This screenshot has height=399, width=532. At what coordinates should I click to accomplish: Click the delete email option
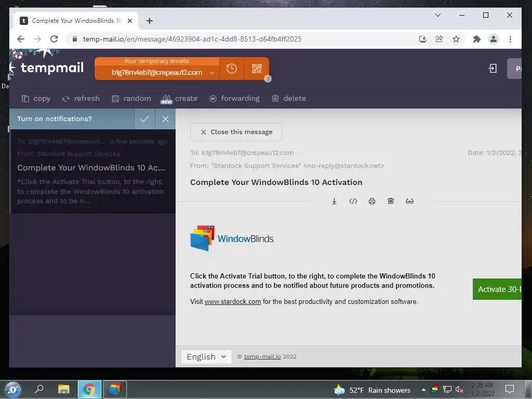point(289,98)
